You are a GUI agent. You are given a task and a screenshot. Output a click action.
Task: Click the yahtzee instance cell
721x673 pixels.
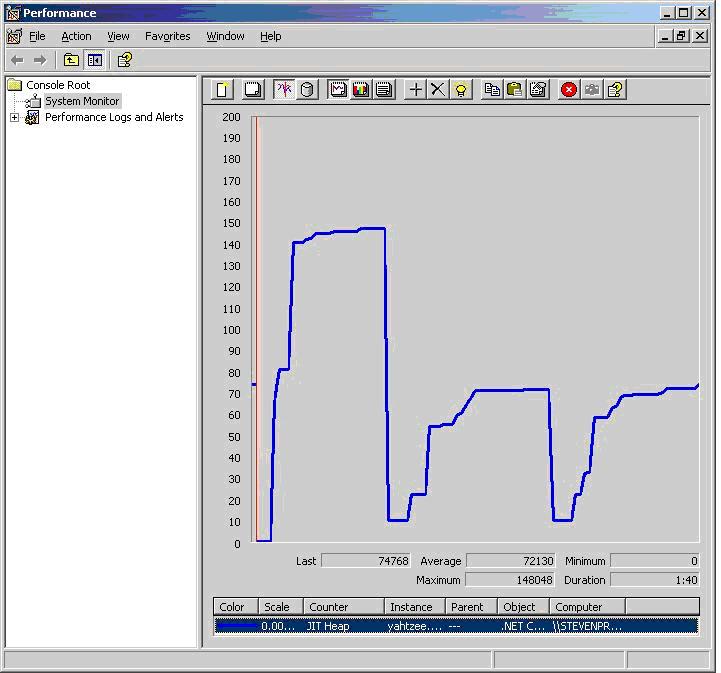pos(415,626)
